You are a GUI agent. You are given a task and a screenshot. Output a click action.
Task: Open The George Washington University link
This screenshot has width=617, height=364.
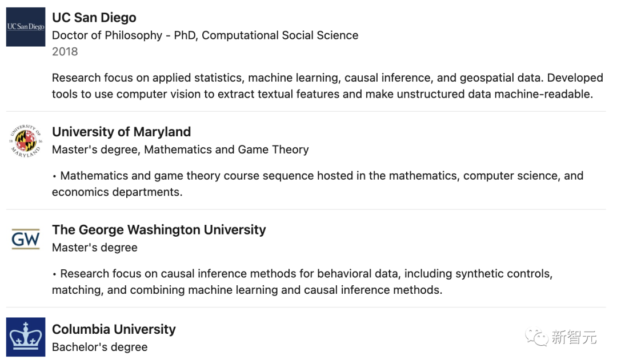tap(159, 230)
